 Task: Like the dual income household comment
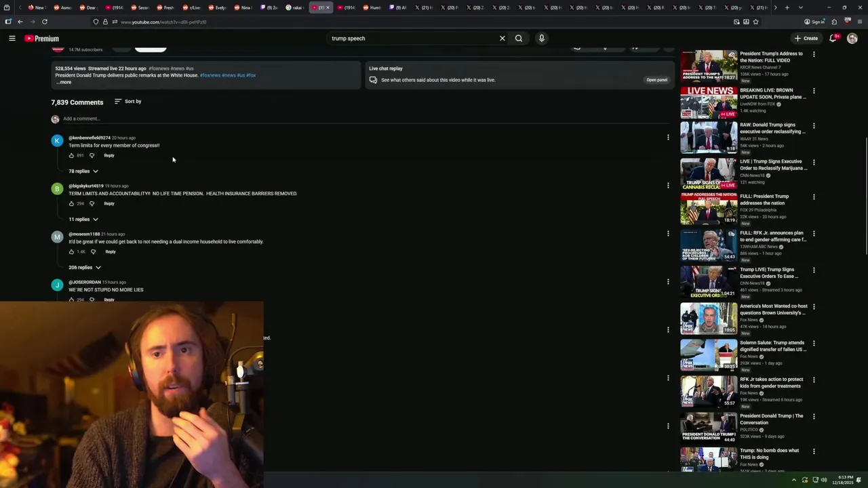click(x=71, y=252)
